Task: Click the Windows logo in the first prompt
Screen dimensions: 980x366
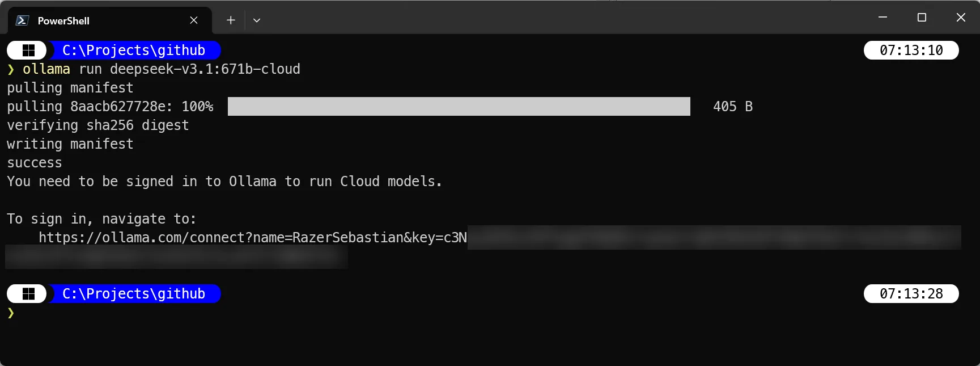Action: tap(28, 51)
